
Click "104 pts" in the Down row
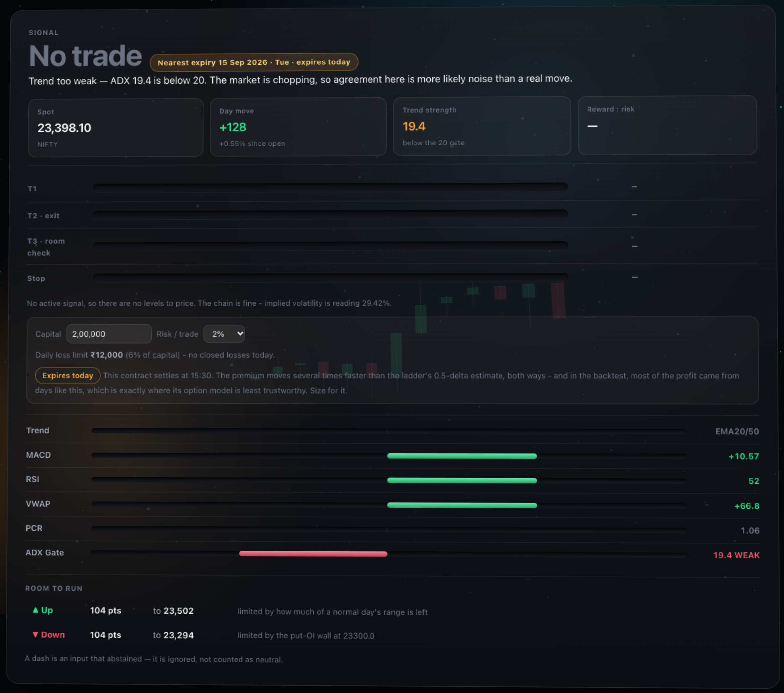click(106, 635)
